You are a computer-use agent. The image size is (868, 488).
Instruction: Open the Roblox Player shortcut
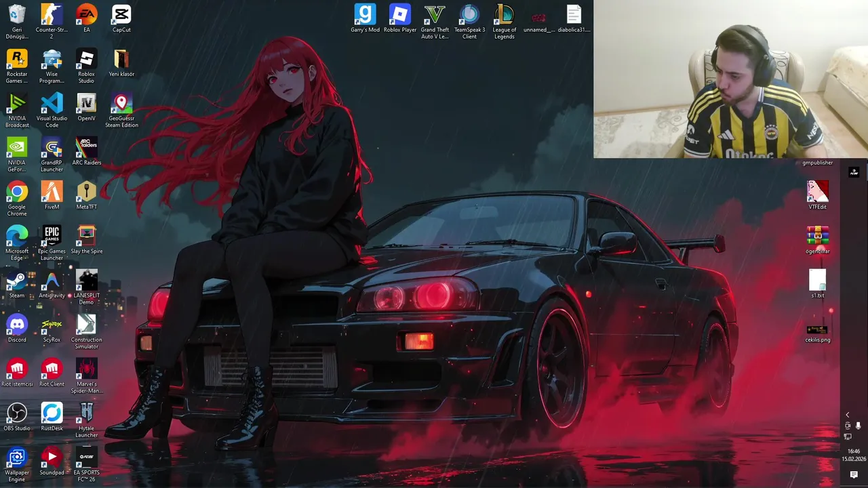click(x=400, y=18)
